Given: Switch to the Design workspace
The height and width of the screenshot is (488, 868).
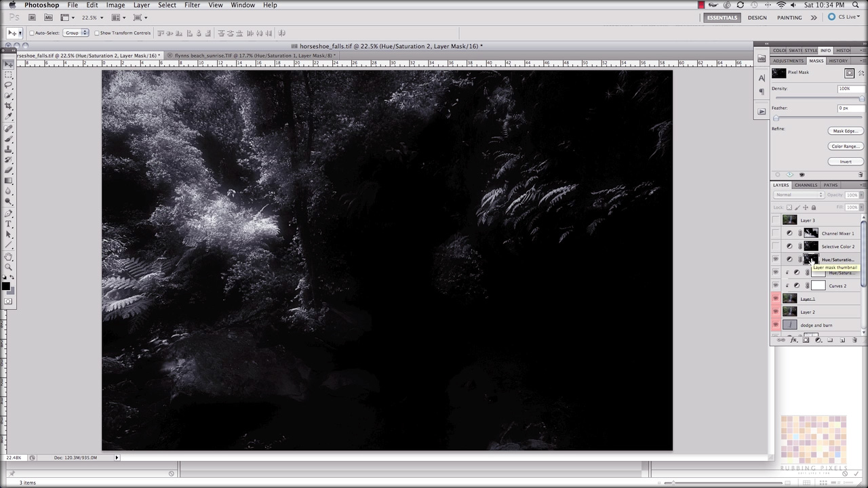Looking at the screenshot, I should pyautogui.click(x=757, y=18).
